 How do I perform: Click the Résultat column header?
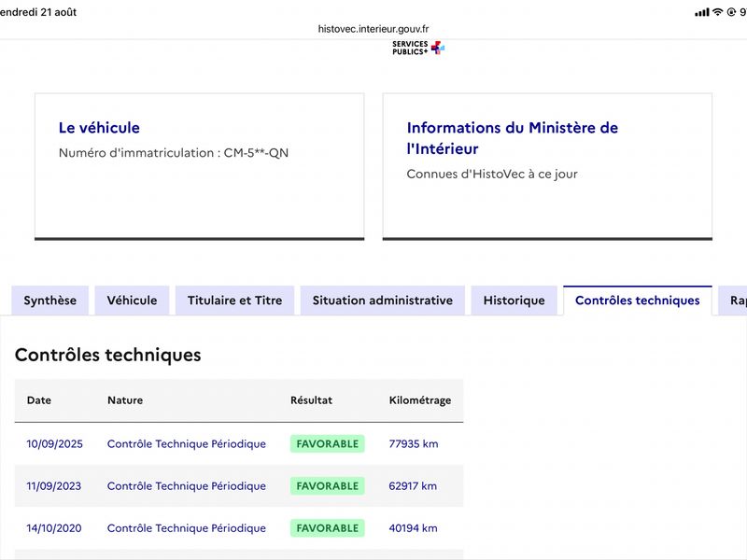pos(312,400)
